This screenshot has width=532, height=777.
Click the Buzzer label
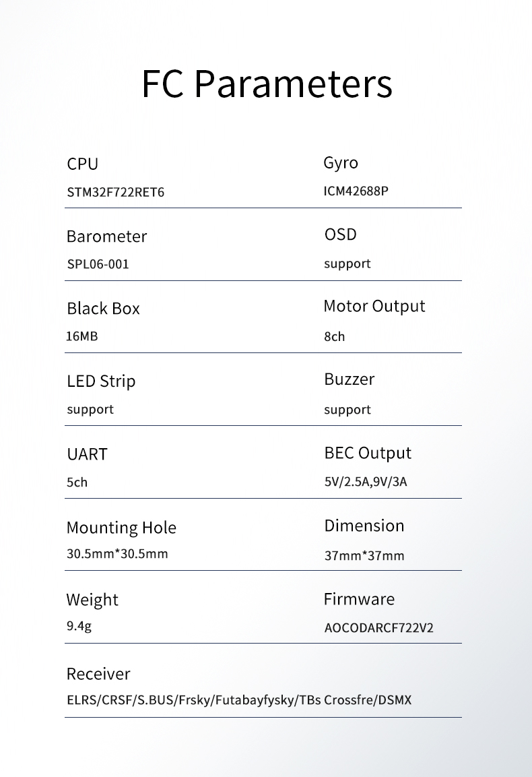[x=350, y=379]
